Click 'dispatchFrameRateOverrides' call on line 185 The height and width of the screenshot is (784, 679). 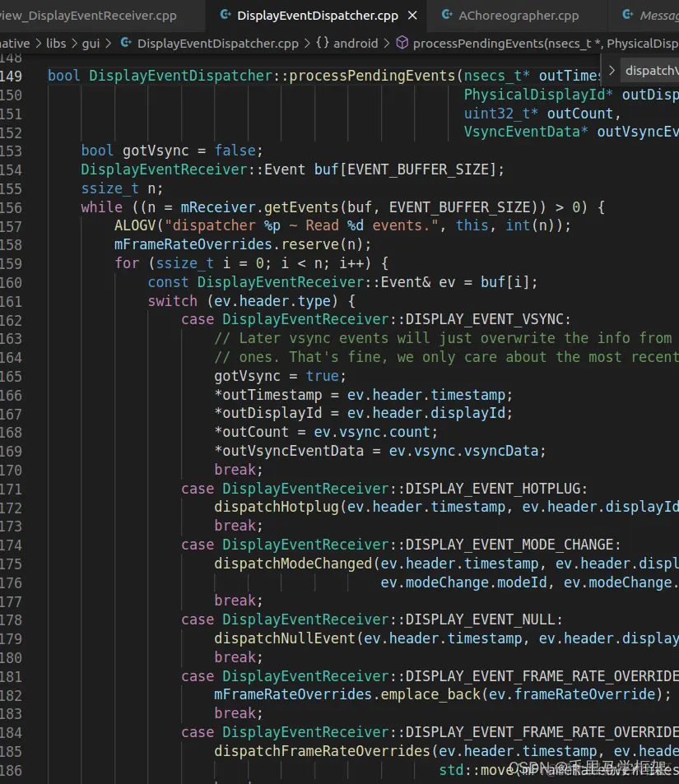click(322, 751)
